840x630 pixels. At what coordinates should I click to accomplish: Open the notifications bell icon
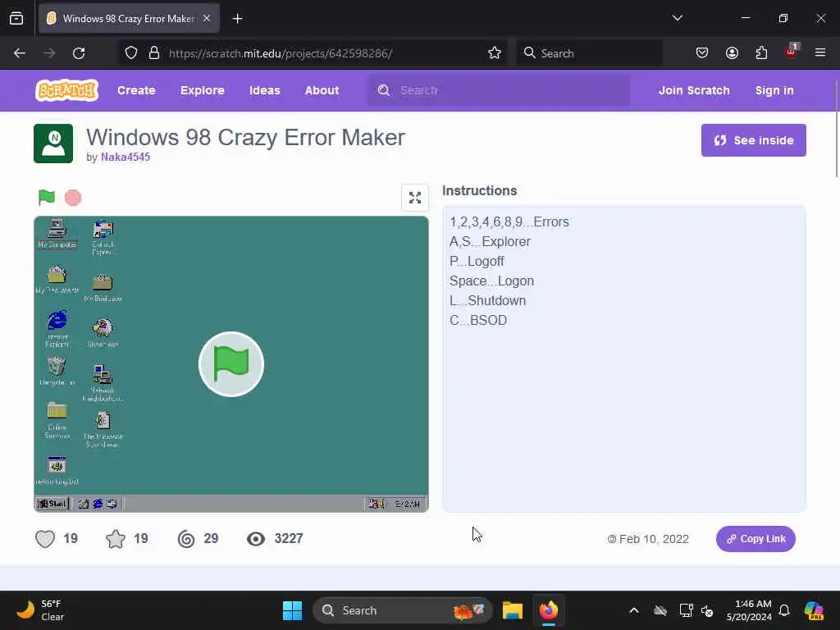pos(784,610)
